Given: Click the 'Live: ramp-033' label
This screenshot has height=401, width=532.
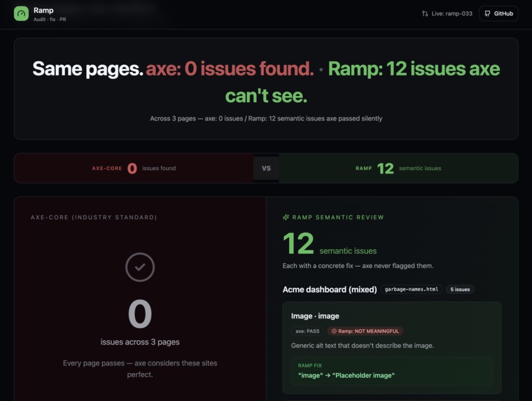Looking at the screenshot, I should 452,13.
